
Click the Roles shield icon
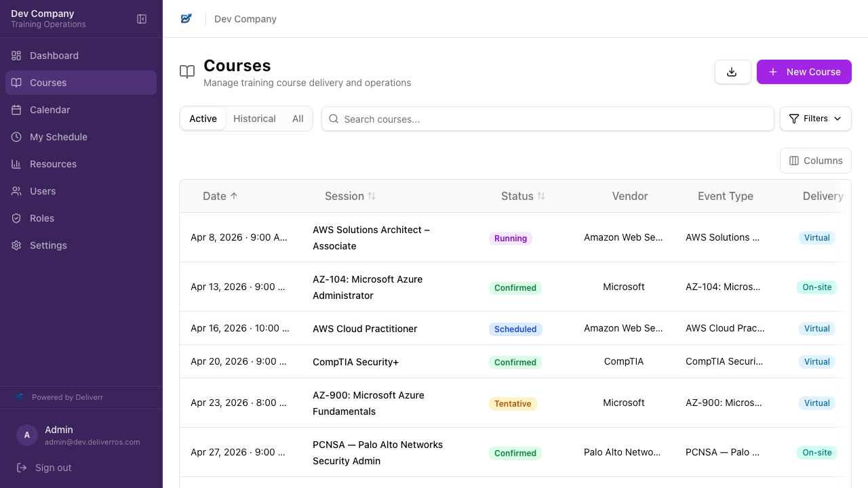tap(16, 218)
